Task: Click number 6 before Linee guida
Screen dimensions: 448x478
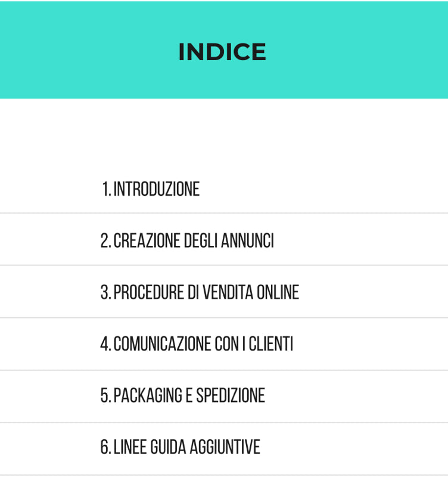Action: pos(105,447)
